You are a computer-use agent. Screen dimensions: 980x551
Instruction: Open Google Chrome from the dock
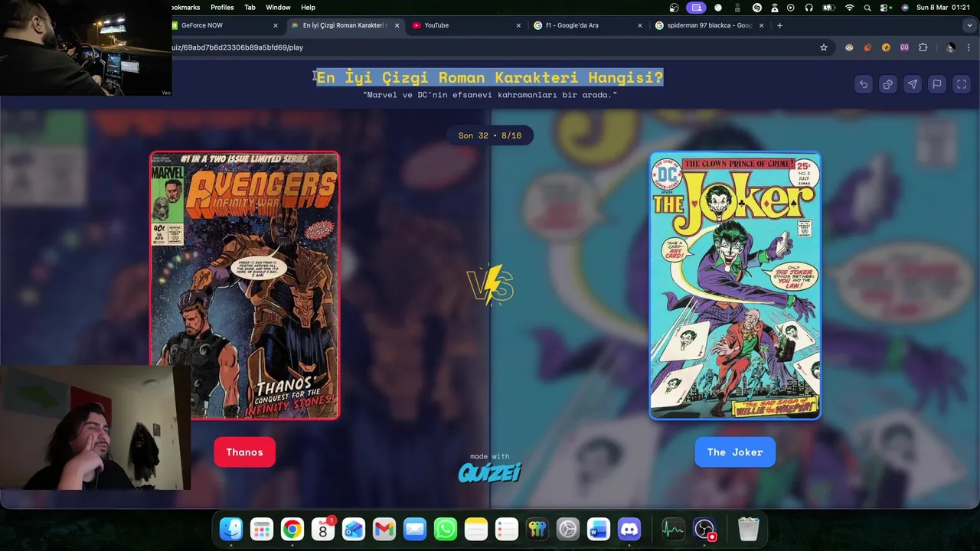point(292,529)
